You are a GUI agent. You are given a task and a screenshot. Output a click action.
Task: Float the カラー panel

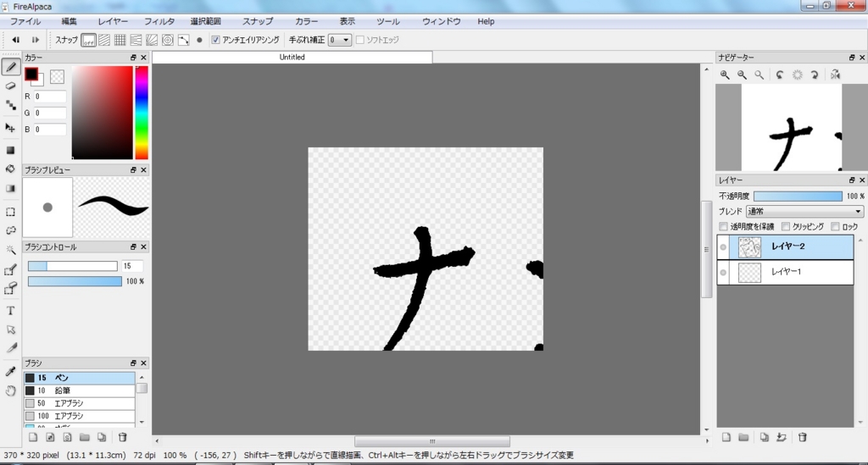[x=133, y=58]
